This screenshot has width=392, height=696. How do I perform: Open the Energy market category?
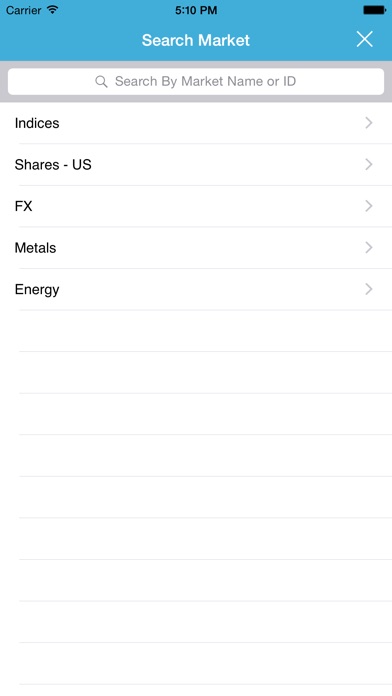[x=196, y=289]
